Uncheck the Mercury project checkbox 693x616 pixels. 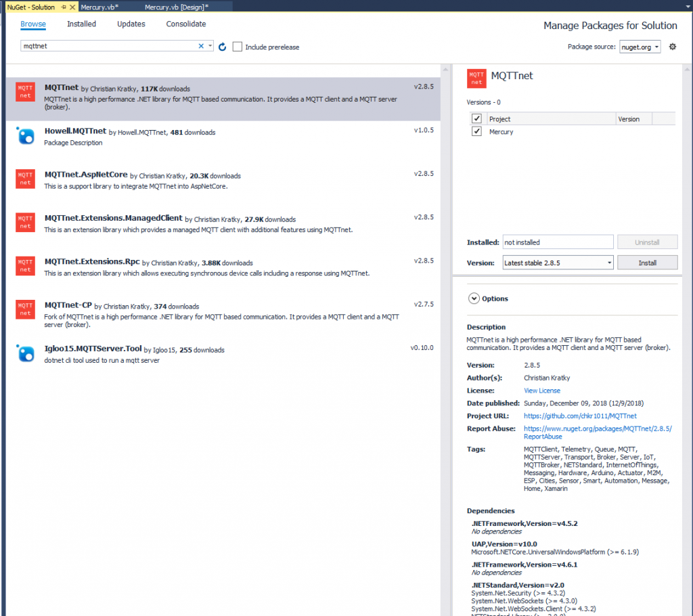pyautogui.click(x=476, y=131)
